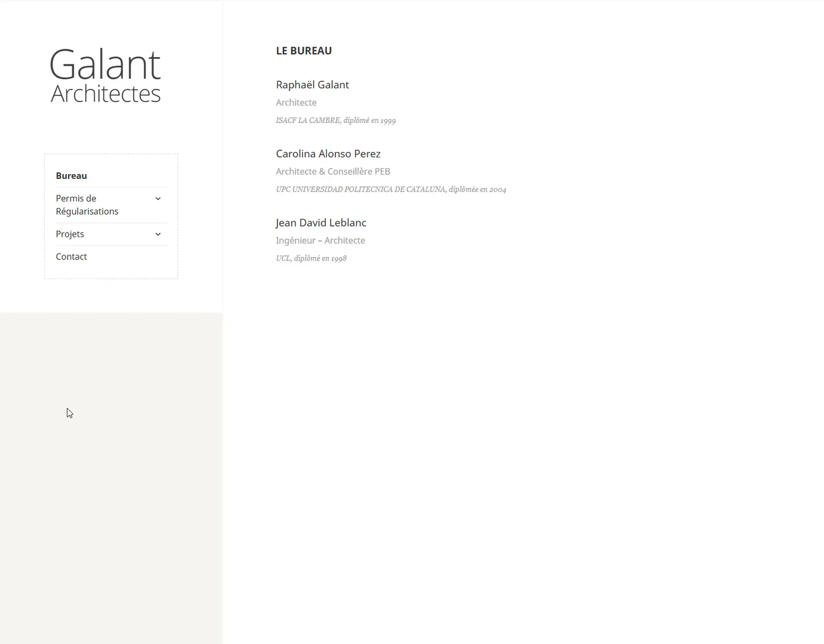
Task: Expand the Permis de Régularisations submenu chevron
Action: (158, 199)
